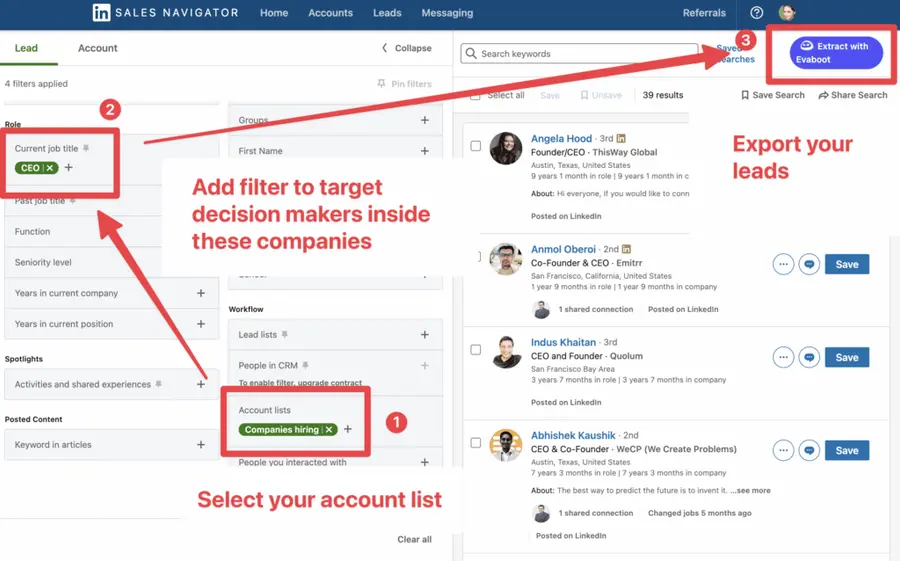Select Angela Hood's checkbox

476,146
